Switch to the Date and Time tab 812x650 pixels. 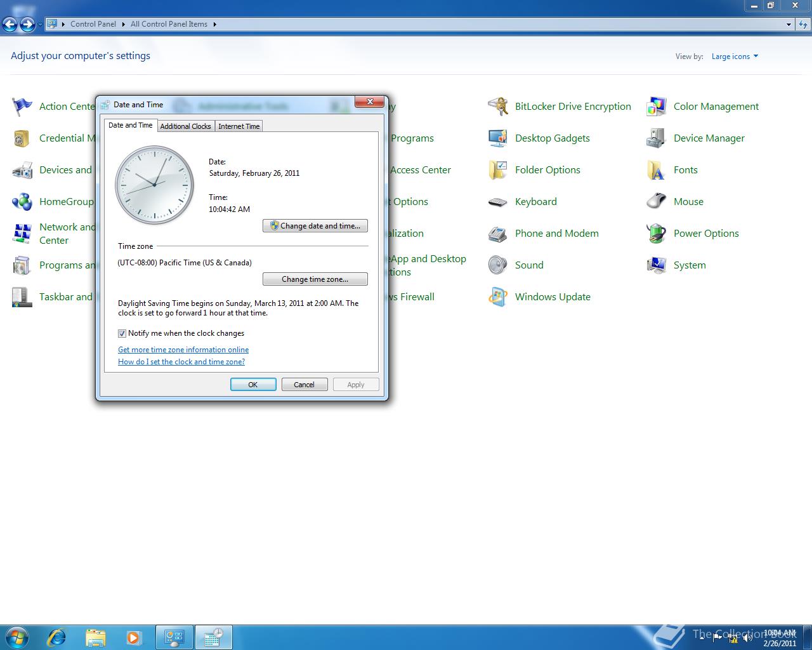pyautogui.click(x=131, y=125)
